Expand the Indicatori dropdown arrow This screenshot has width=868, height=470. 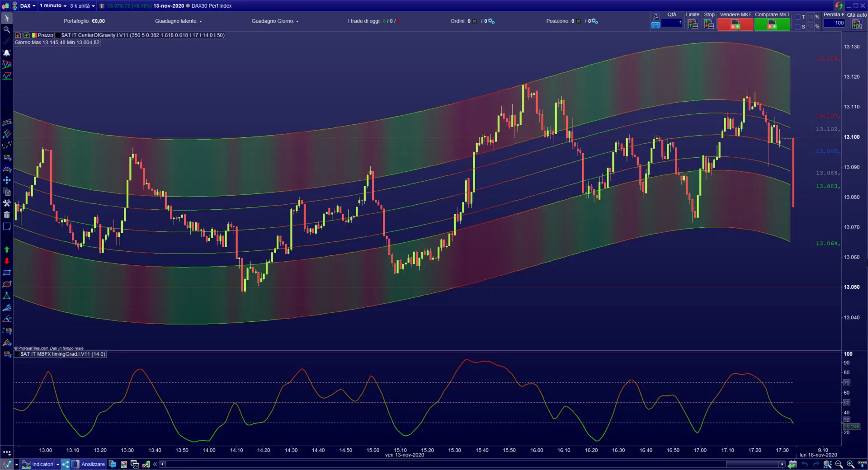58,464
